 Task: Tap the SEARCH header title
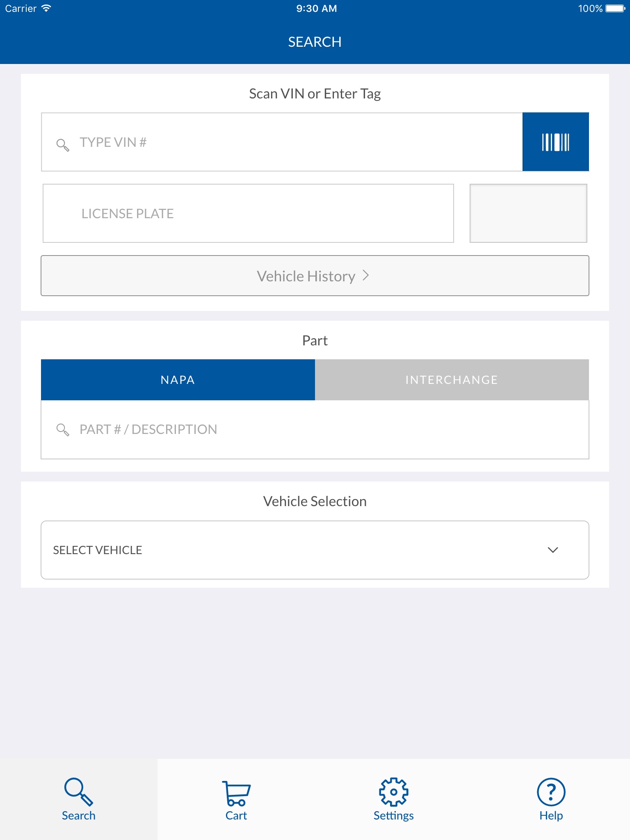click(315, 42)
